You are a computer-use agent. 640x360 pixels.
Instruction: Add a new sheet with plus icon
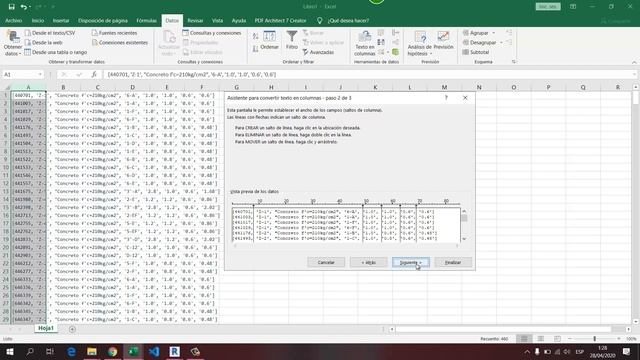point(72,329)
